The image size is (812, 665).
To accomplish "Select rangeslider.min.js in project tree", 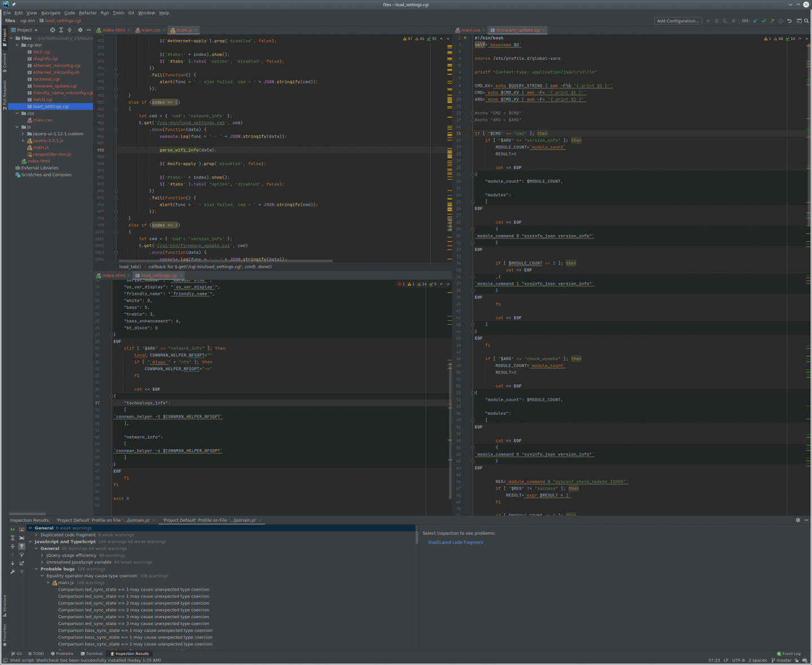I will [52, 154].
